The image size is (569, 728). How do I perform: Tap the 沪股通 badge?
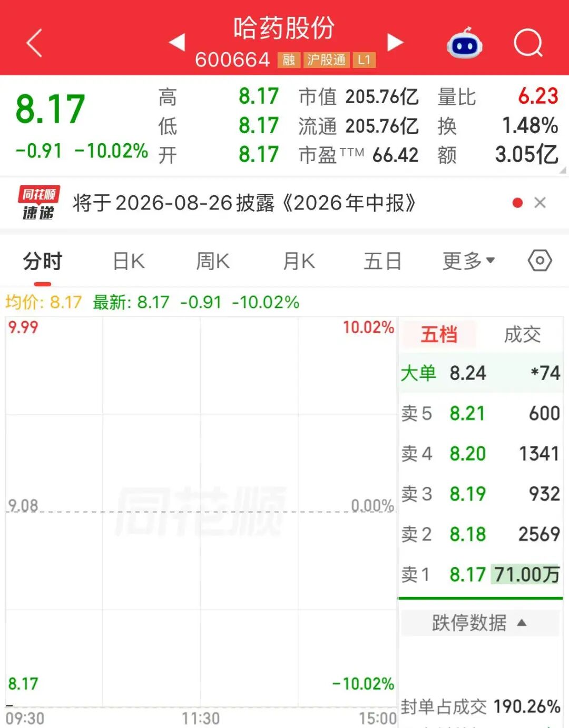pos(326,60)
